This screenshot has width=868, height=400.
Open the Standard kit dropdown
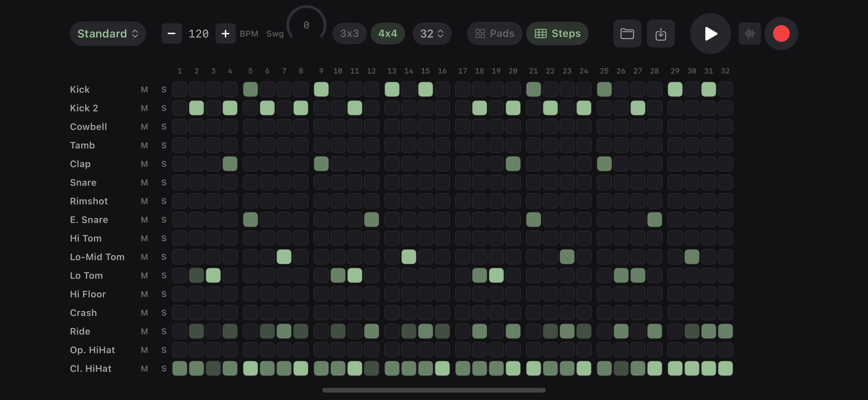coord(108,33)
